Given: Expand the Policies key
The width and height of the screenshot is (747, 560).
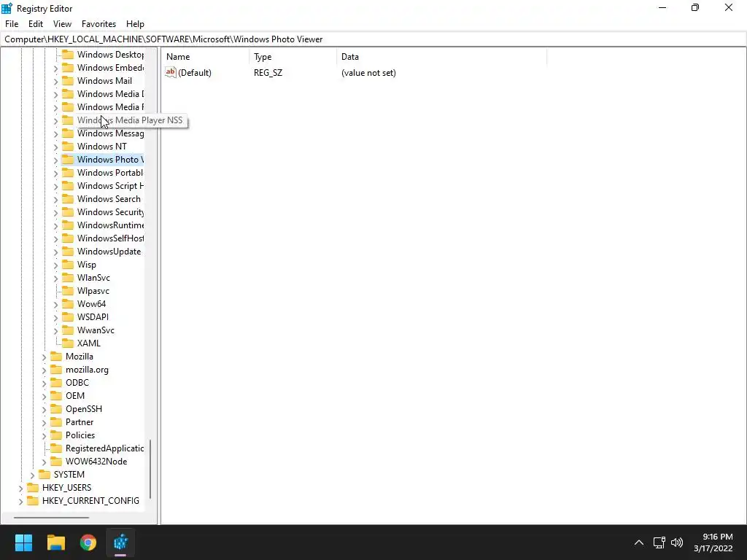Looking at the screenshot, I should (x=44, y=435).
